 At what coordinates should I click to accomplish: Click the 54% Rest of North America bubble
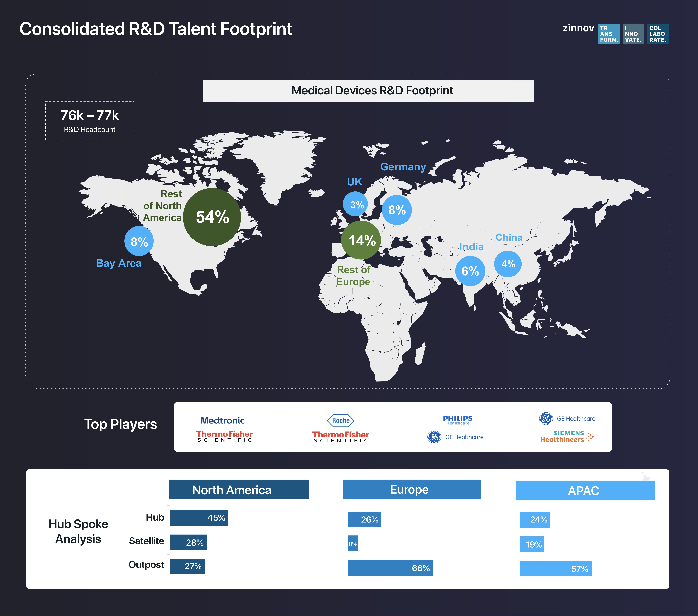coord(212,217)
